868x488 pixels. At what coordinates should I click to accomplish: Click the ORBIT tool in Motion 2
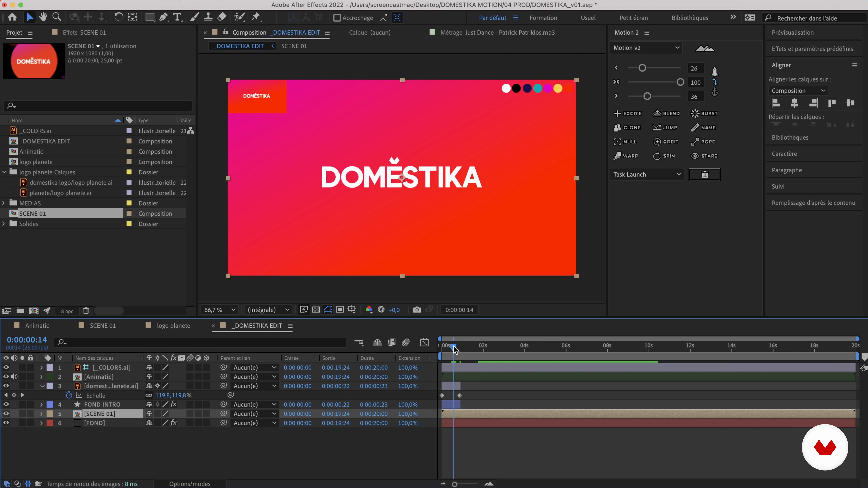tap(666, 142)
